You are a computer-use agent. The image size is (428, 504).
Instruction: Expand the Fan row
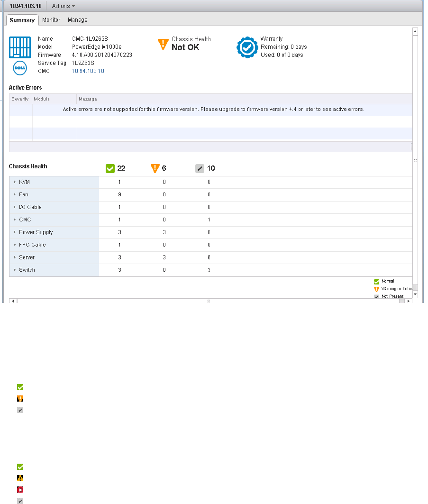[15, 194]
